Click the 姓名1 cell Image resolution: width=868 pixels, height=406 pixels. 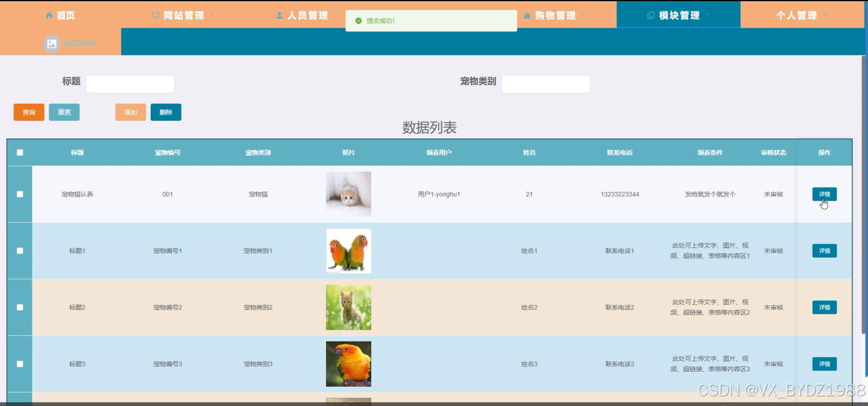529,251
